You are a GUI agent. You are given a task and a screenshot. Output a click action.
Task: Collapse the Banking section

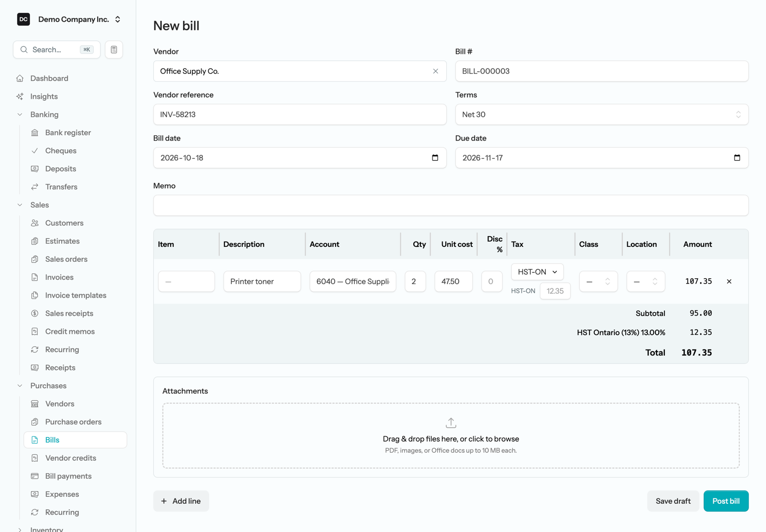20,114
